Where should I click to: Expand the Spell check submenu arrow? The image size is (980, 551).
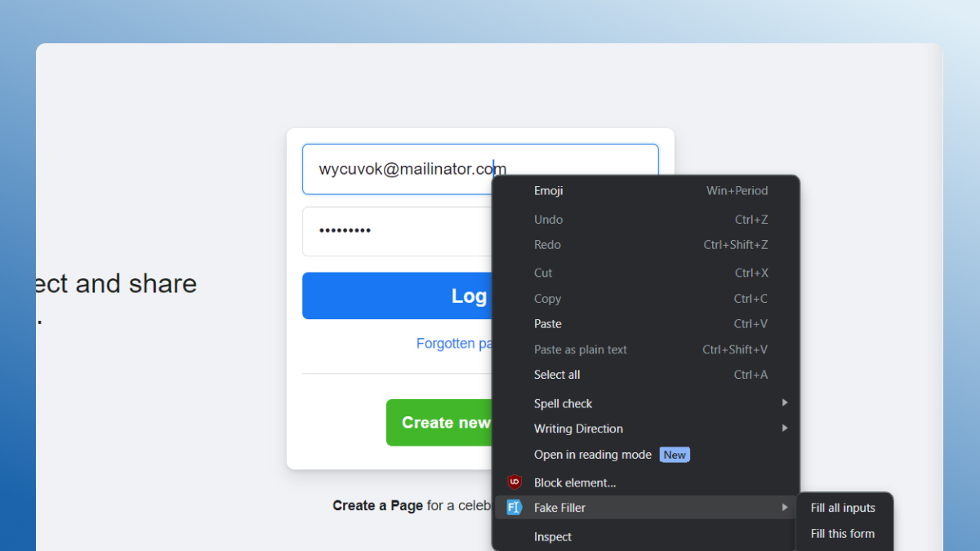coord(784,402)
